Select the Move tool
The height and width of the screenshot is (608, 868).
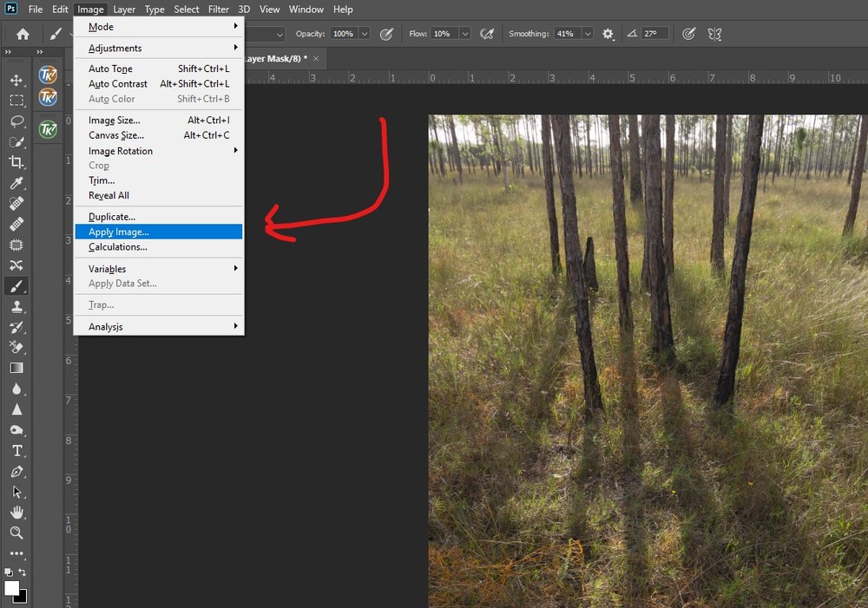coord(16,80)
